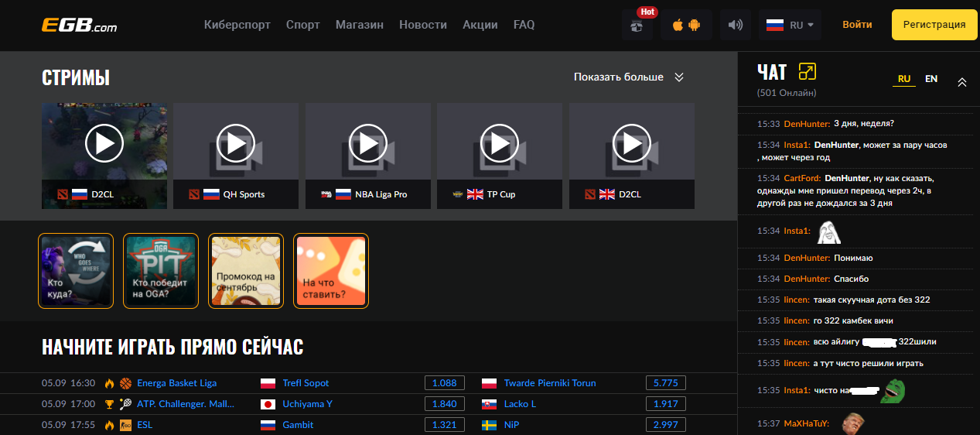Screen dimensions: 980x435
Task: Open the Промокод на сентябрь card
Action: click(246, 271)
